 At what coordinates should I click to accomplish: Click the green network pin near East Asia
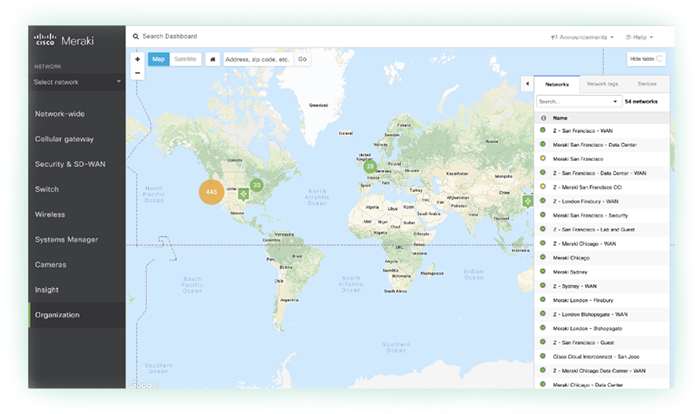528,201
